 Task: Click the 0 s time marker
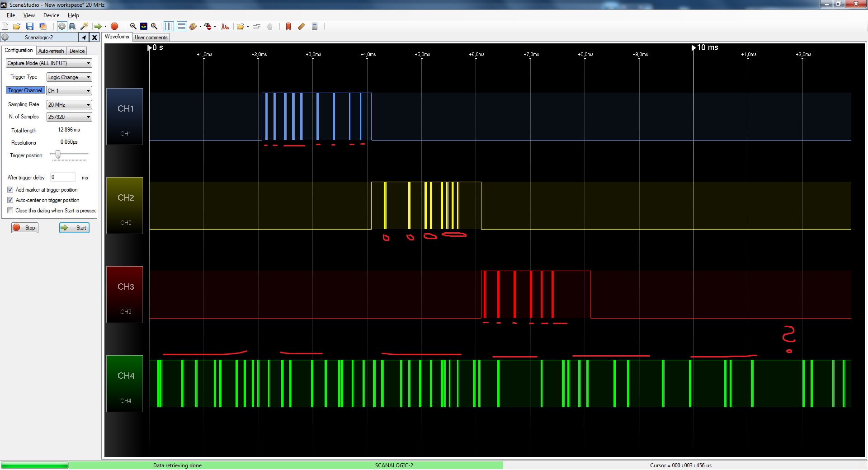[156, 47]
